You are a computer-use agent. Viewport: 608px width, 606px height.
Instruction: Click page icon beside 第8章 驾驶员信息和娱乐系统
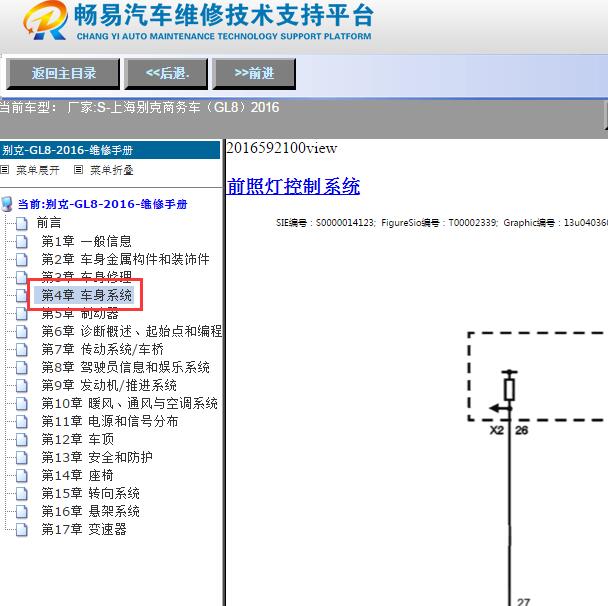[22, 367]
